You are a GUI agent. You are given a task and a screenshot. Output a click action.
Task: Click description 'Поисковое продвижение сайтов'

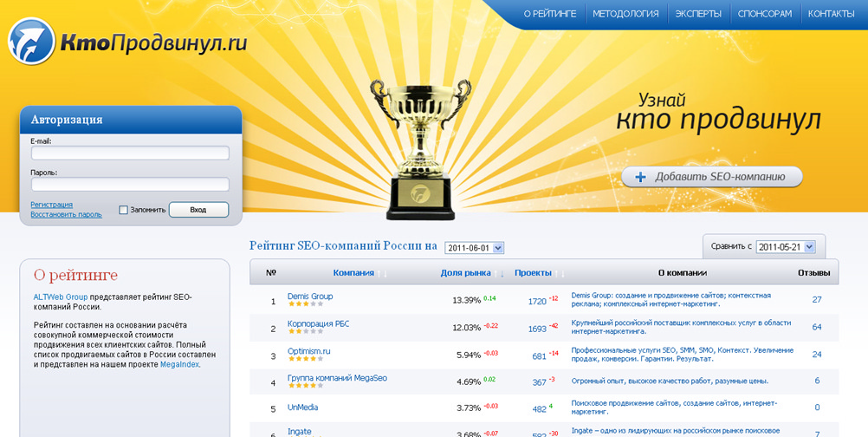point(674,408)
